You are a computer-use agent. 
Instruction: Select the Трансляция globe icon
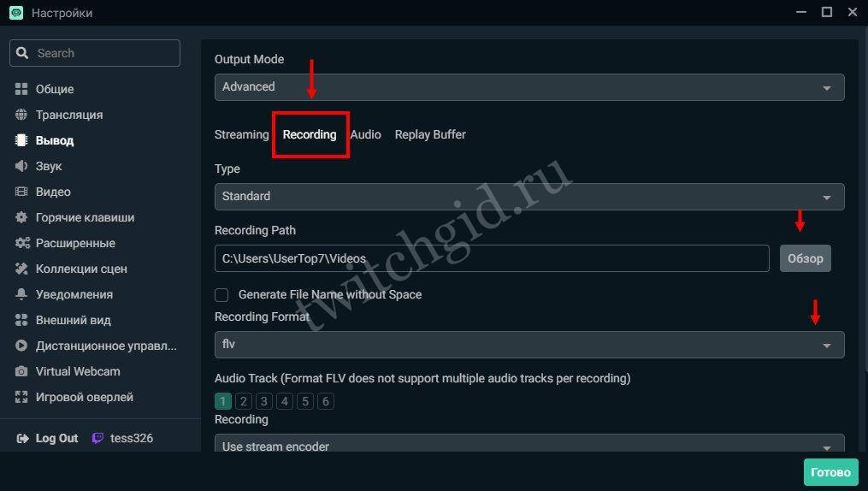(21, 115)
